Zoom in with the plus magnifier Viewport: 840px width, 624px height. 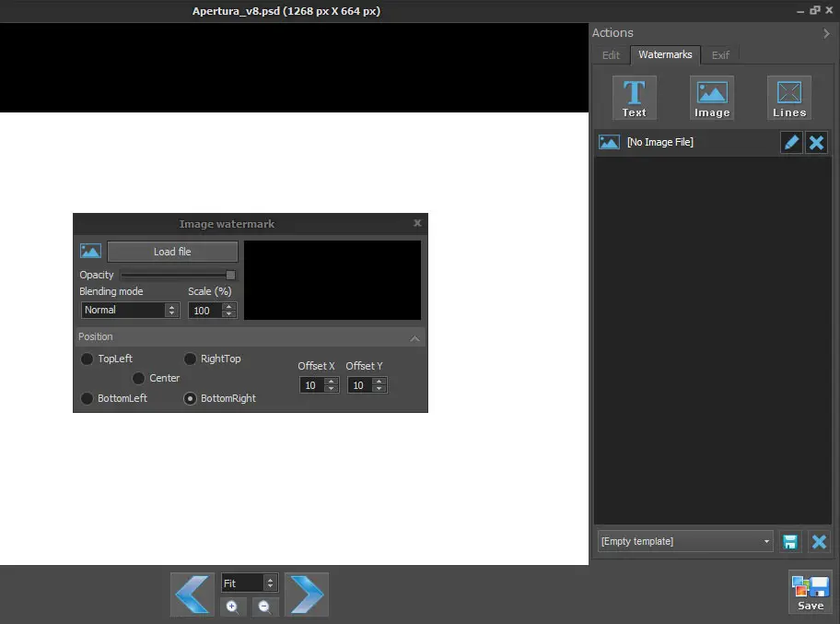pos(232,606)
